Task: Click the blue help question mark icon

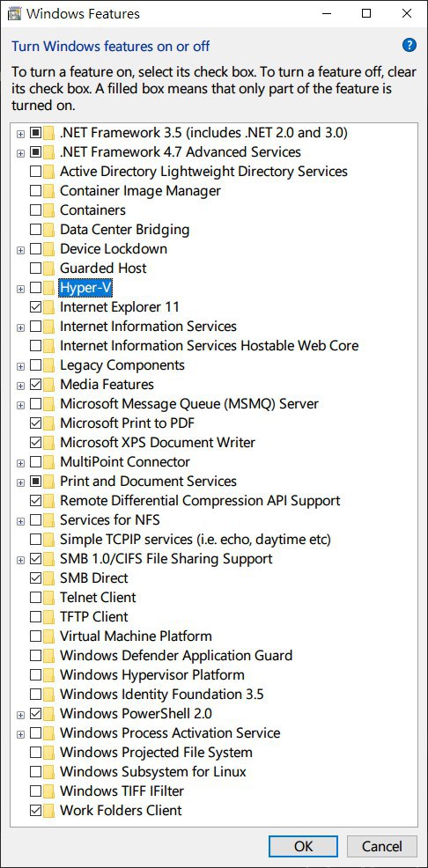Action: tap(410, 46)
